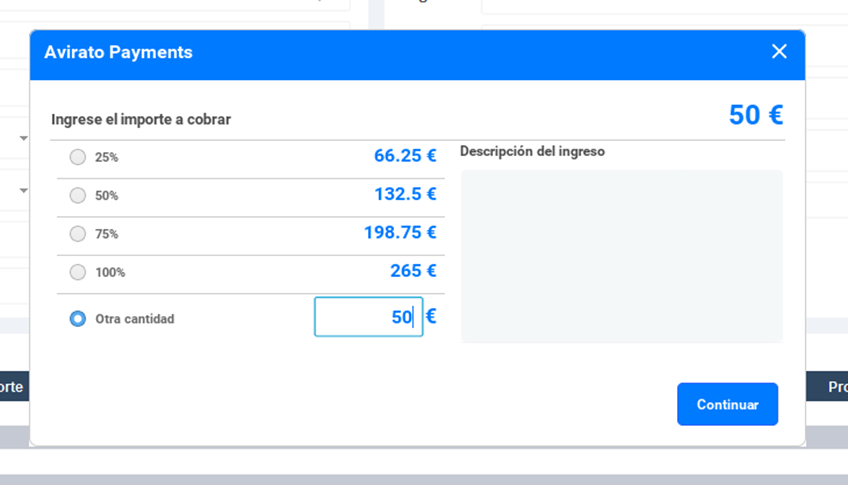Click the custom amount input field
The image size is (848, 485).
pyautogui.click(x=368, y=317)
